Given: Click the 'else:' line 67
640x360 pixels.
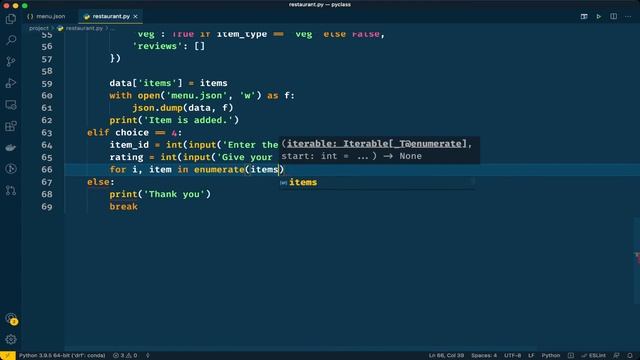Looking at the screenshot, I should [101, 182].
